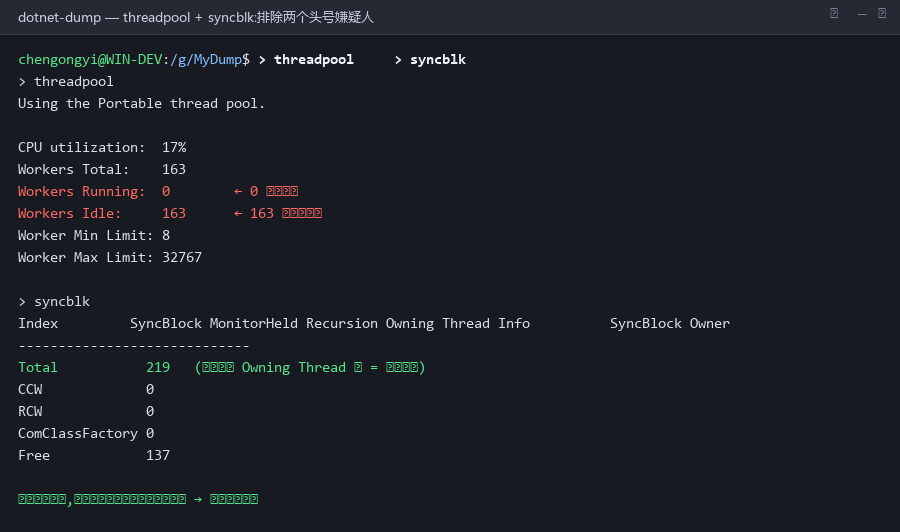Screen dimensions: 900x532
Task: Click the '← 0' annotation after Workers Running
Action: (x=246, y=191)
